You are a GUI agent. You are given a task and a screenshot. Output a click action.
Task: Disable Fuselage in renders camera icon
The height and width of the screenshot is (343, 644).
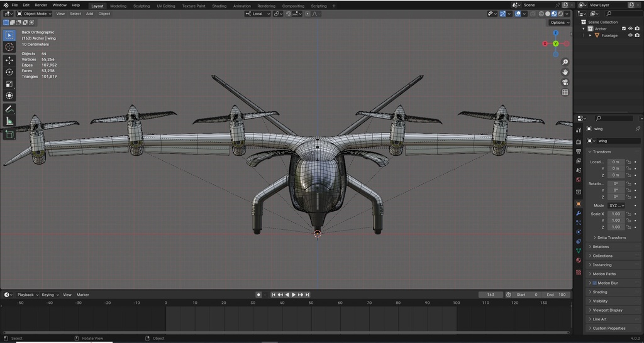coord(637,35)
